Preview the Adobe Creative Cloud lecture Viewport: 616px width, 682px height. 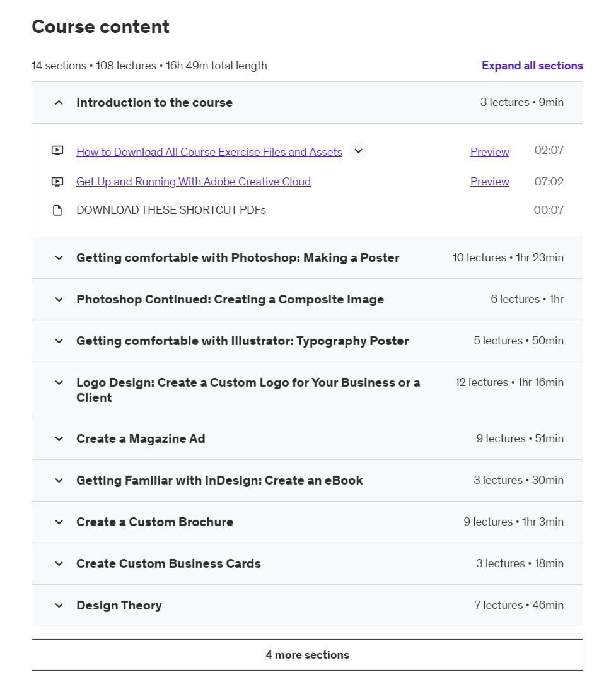[x=489, y=182]
